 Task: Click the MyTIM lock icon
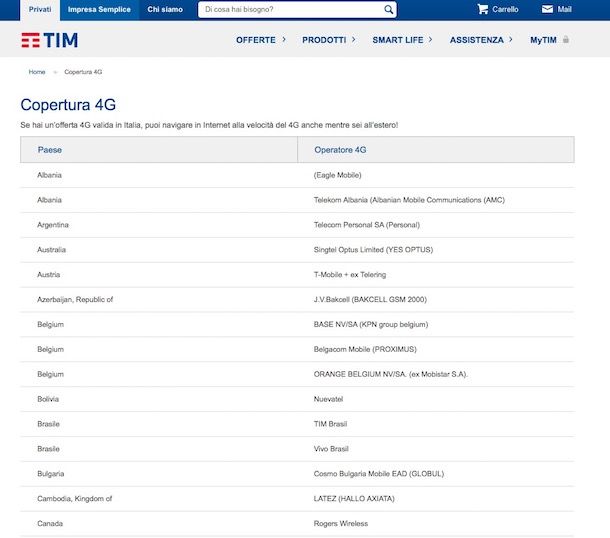566,40
